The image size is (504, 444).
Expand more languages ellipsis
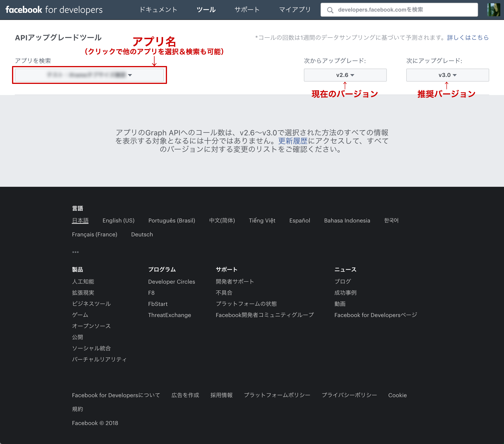point(75,252)
